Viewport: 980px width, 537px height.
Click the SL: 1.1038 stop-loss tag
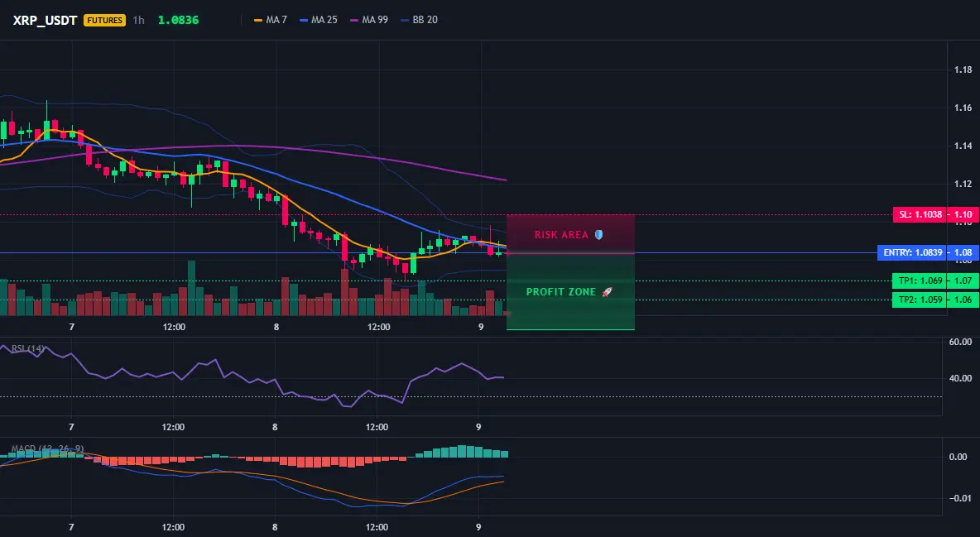click(x=920, y=214)
